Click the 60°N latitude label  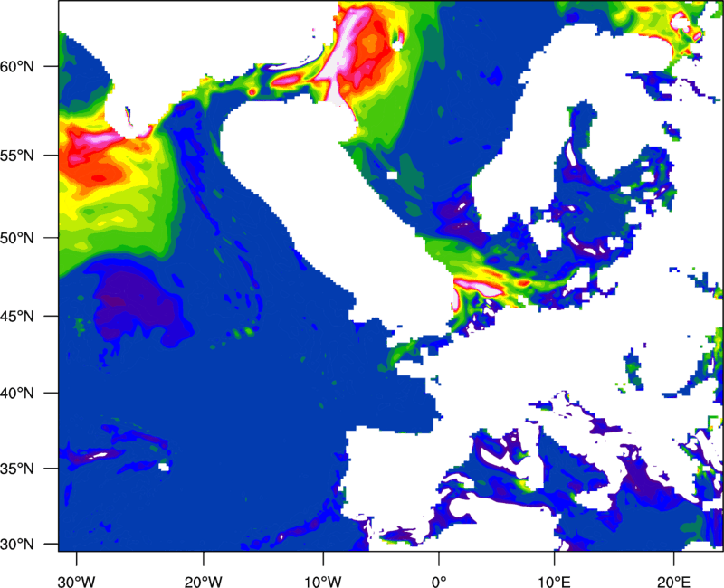tap(17, 66)
